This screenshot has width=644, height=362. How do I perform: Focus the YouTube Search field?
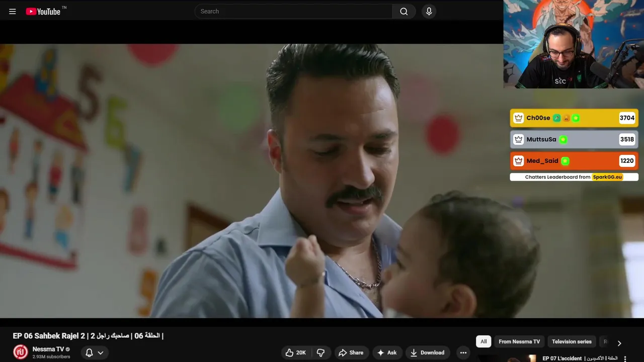pos(293,11)
